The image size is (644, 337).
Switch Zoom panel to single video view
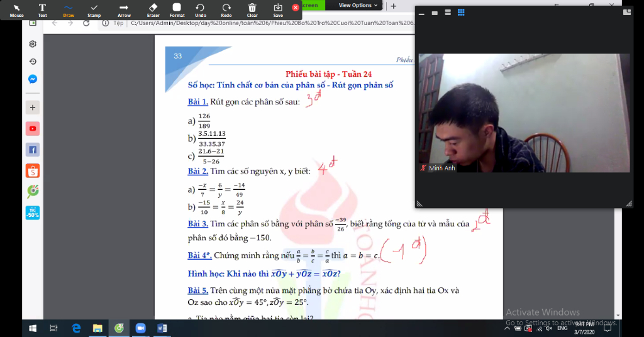point(435,13)
